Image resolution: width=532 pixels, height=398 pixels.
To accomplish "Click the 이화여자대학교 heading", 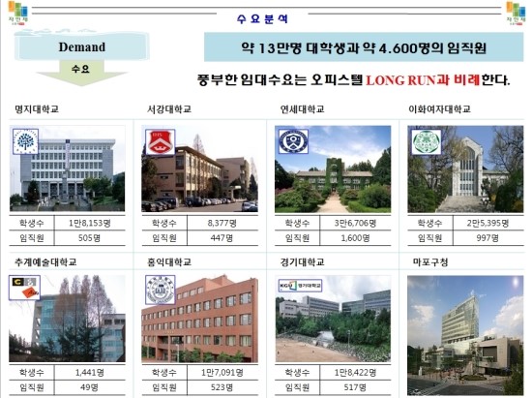I will pos(439,109).
